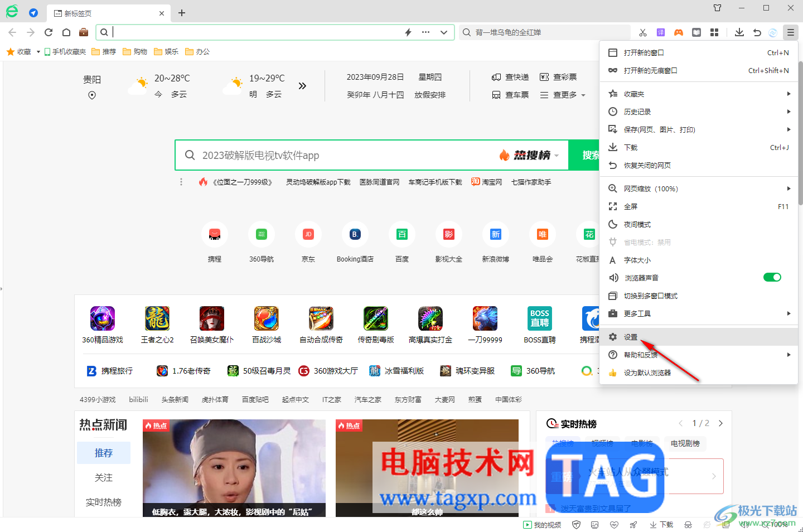Choose 打开新的无痕窗口 from the menu
803x532 pixels.
tap(699, 70)
